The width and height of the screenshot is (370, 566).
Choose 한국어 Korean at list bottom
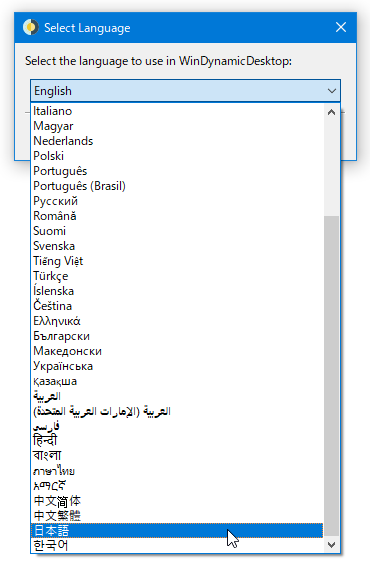(177, 545)
